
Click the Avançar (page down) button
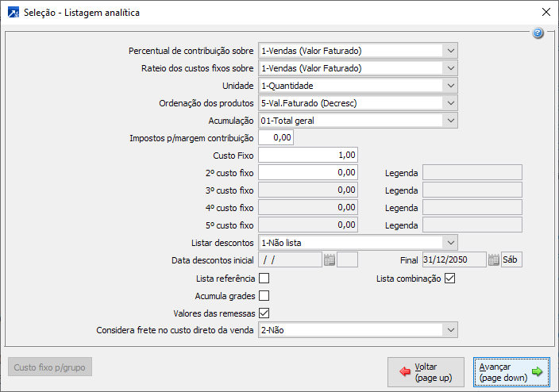(511, 372)
